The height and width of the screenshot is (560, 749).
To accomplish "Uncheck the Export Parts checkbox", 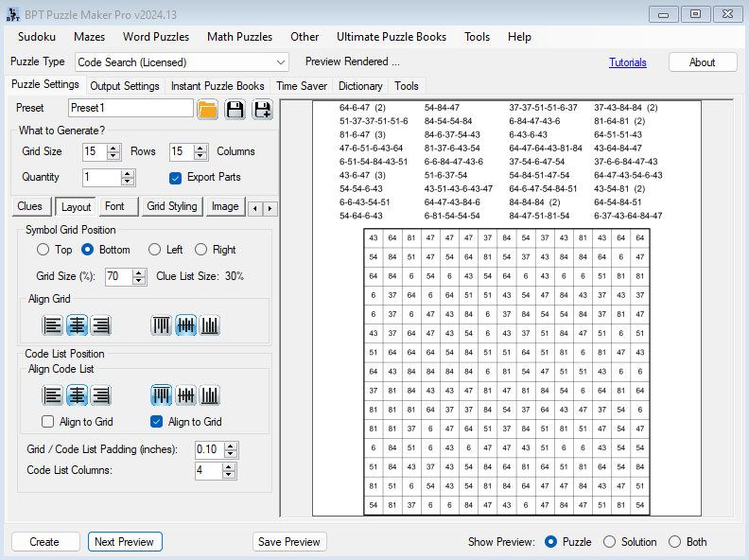I will 175,178.
